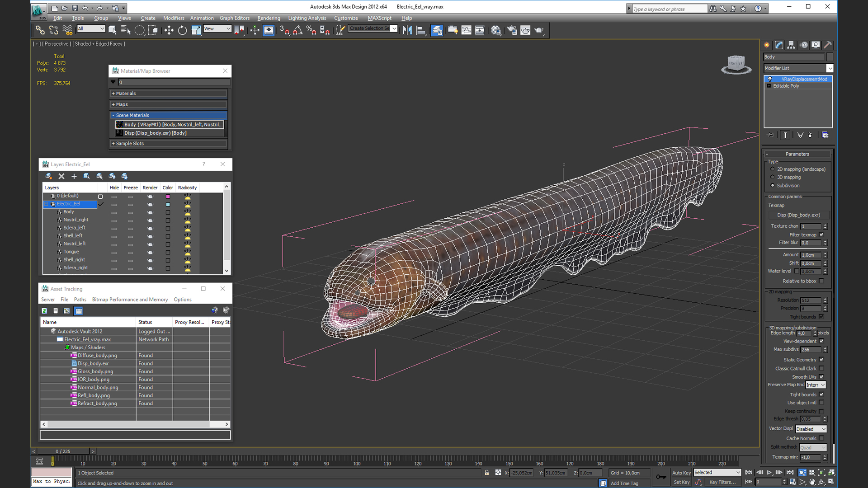Image resolution: width=868 pixels, height=488 pixels.
Task: Click the Disp (Disp_body.exr) texmap button
Action: click(798, 215)
